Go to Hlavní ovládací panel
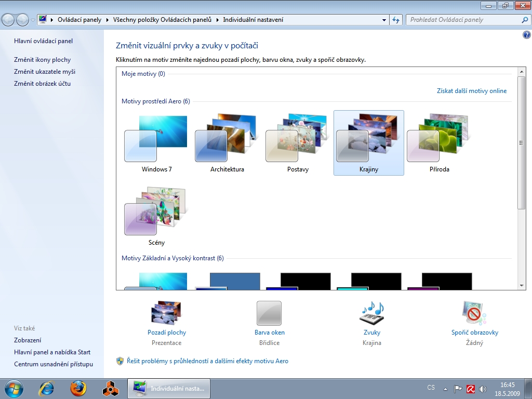Image resolution: width=532 pixels, height=399 pixels. click(x=44, y=41)
